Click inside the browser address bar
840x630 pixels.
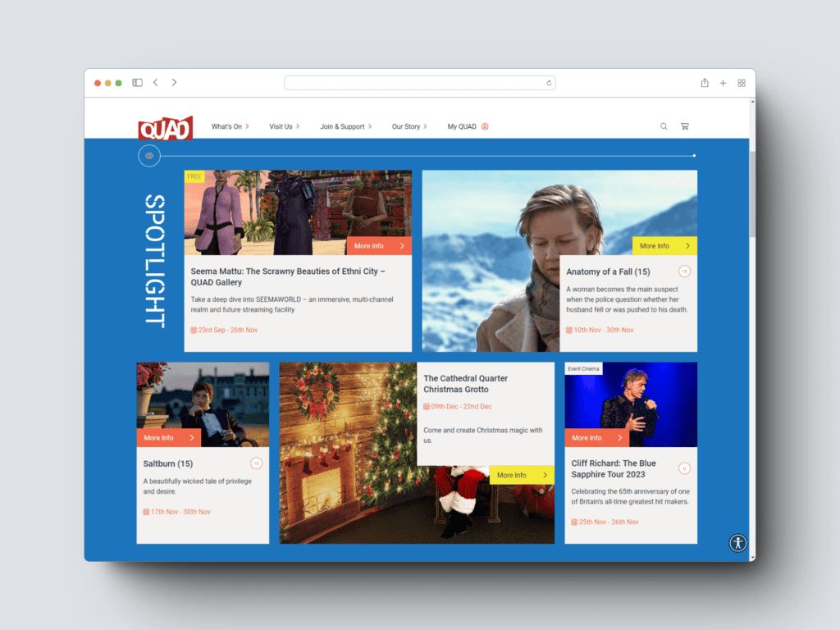pos(420,82)
